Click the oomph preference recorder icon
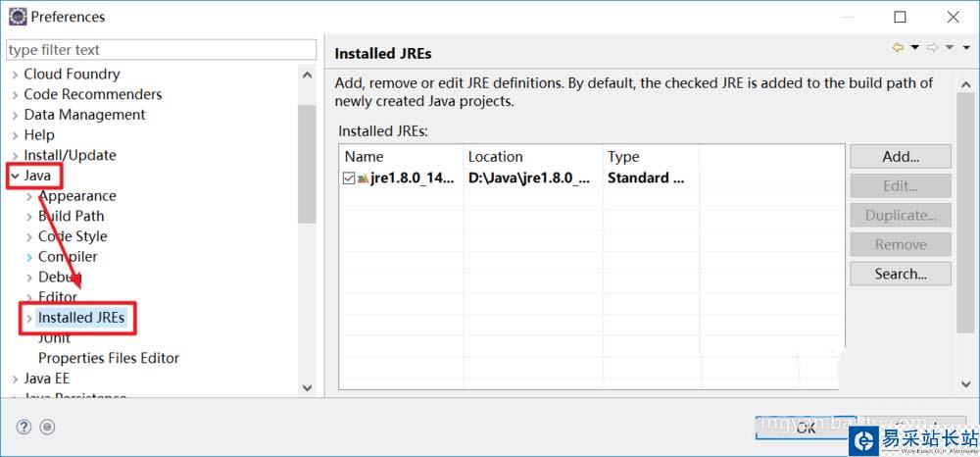Viewport: 980px width, 457px height. 47,427
